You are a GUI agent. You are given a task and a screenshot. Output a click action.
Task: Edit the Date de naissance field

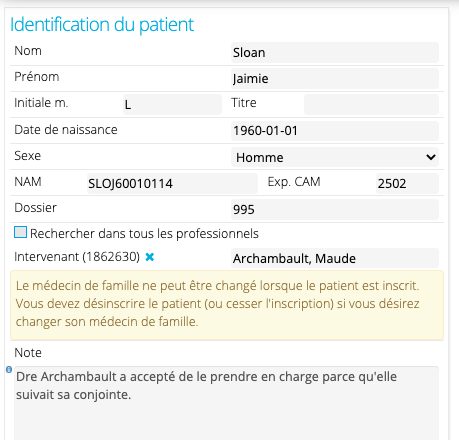pos(335,131)
